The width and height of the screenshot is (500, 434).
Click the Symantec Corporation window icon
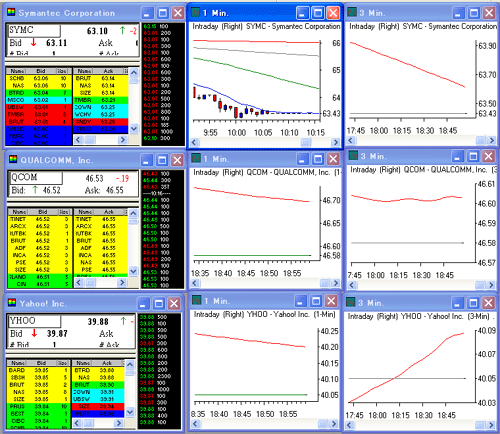[11, 12]
